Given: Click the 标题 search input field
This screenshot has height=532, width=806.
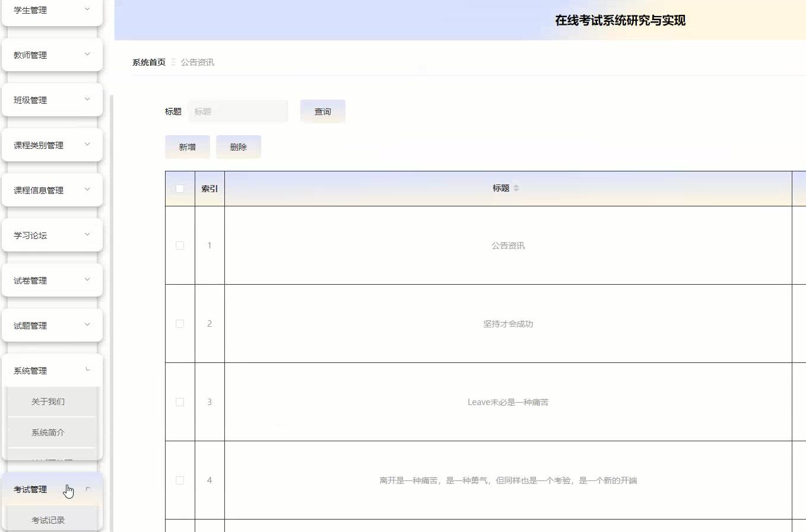Looking at the screenshot, I should [x=238, y=111].
